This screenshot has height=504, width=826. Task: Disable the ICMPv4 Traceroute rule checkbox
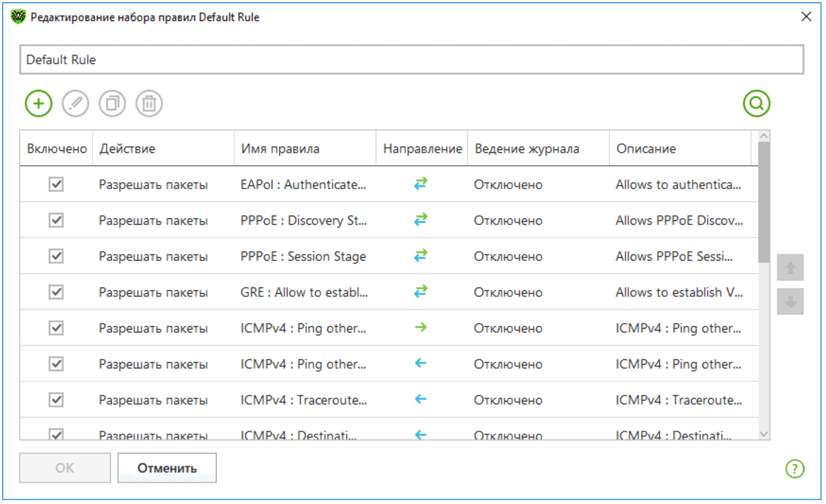(x=56, y=399)
